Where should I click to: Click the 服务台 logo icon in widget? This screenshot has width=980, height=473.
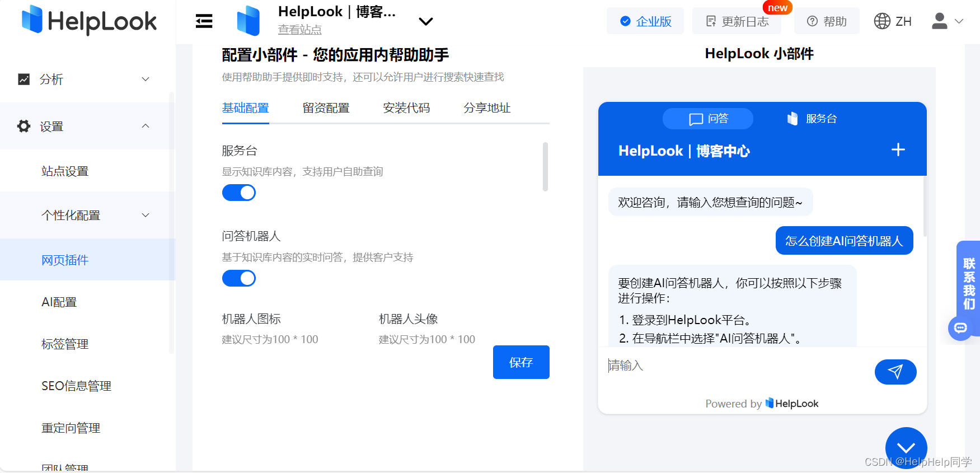point(793,119)
